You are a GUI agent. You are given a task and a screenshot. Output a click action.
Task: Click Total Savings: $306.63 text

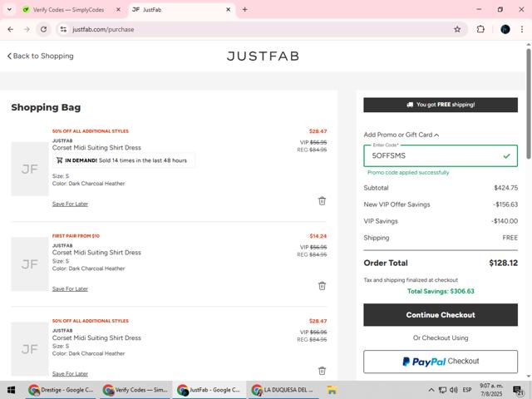441,291
